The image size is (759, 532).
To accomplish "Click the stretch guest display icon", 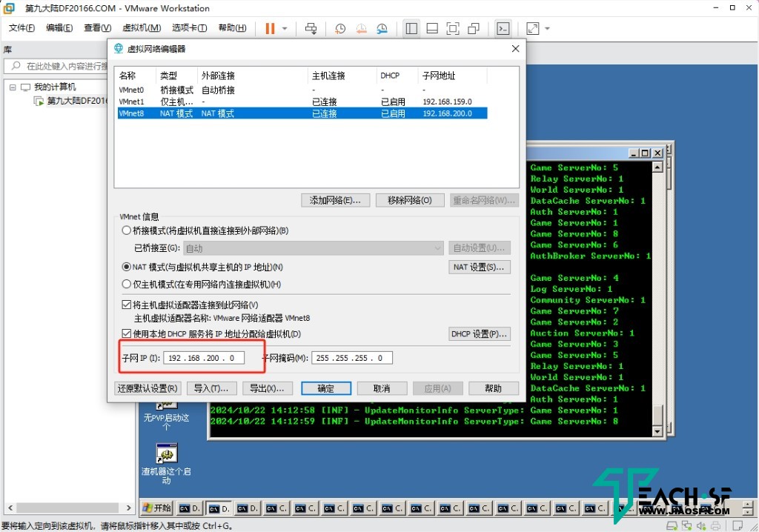I will [x=532, y=29].
